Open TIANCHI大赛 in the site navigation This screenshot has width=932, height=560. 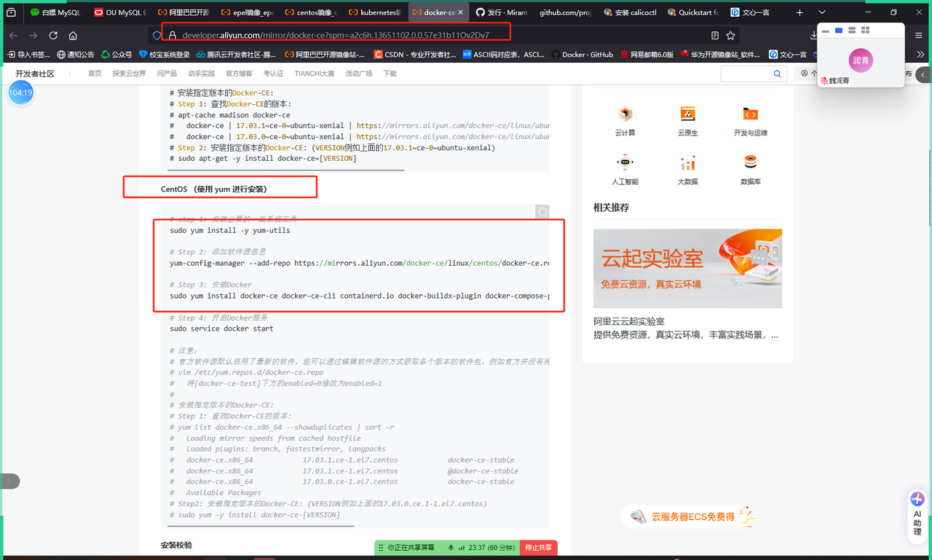(315, 74)
